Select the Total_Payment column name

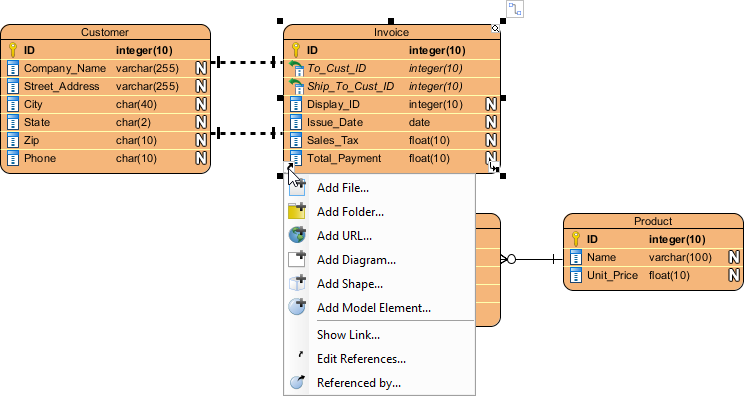pos(344,158)
